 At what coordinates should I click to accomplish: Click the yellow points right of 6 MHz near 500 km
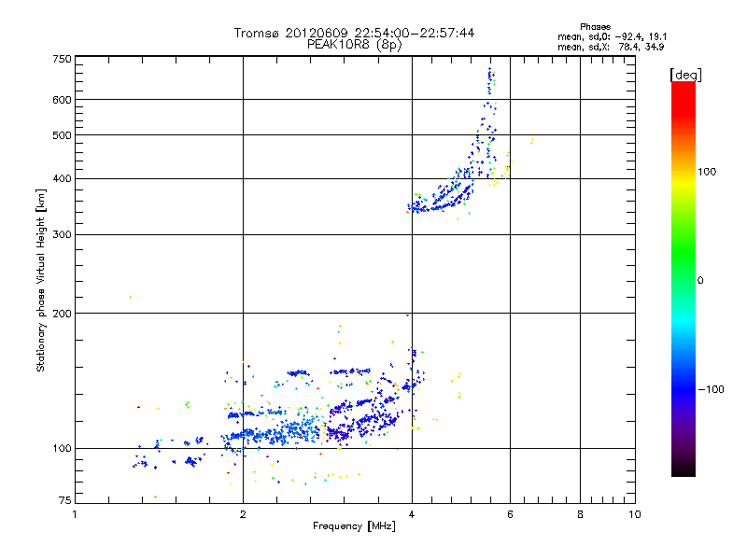tap(532, 141)
